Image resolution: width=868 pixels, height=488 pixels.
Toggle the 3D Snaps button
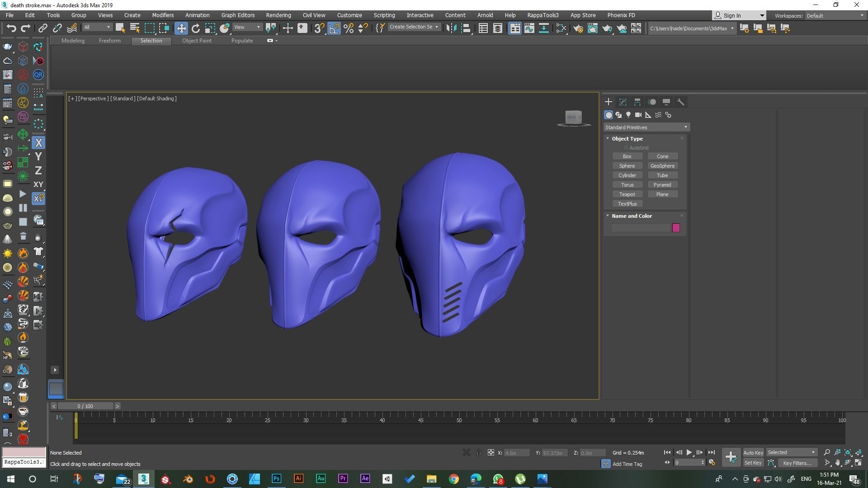319,28
